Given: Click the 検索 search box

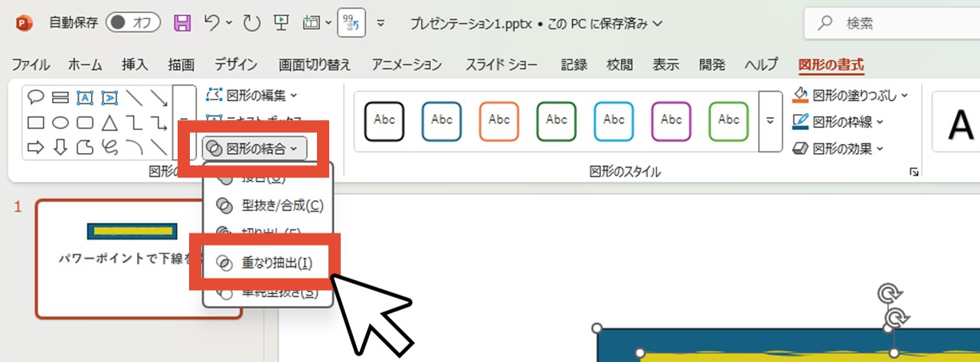Looking at the screenshot, I should 892,24.
